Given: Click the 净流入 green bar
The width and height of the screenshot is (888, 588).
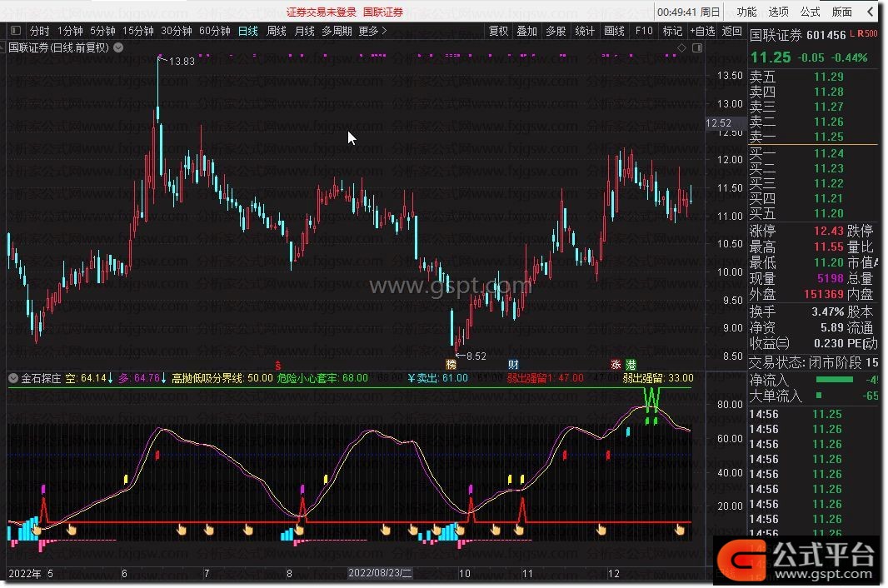Looking at the screenshot, I should 834,380.
